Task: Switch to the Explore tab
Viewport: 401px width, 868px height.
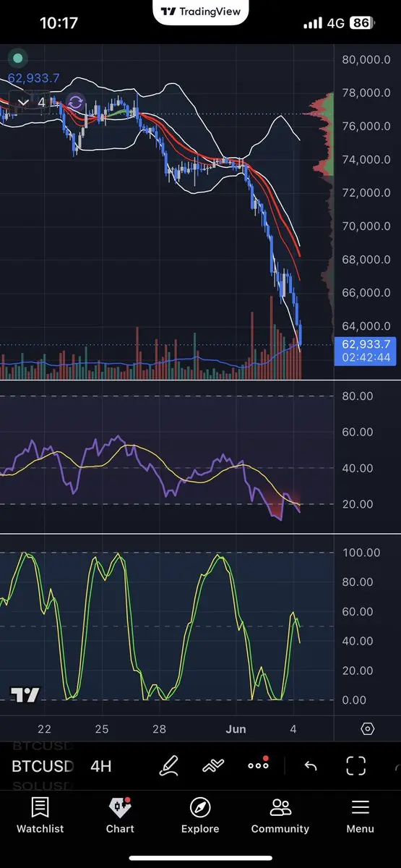Action: coord(200,816)
